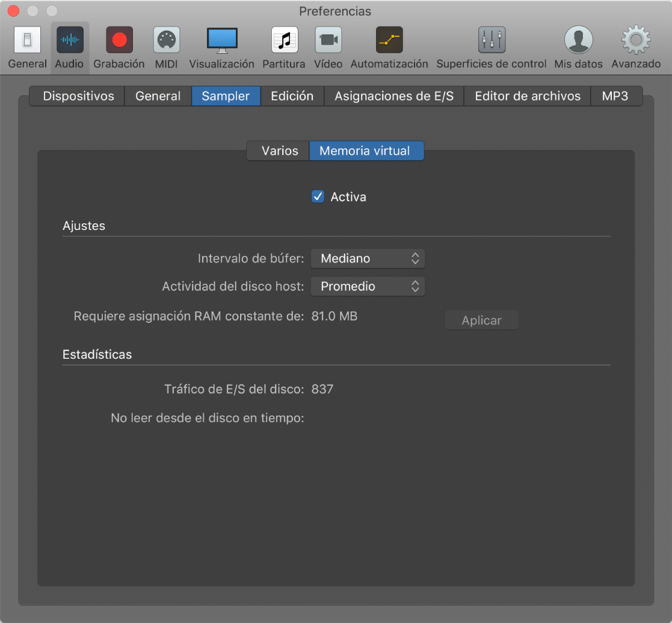Click the Mis datos profile icon

[x=578, y=40]
